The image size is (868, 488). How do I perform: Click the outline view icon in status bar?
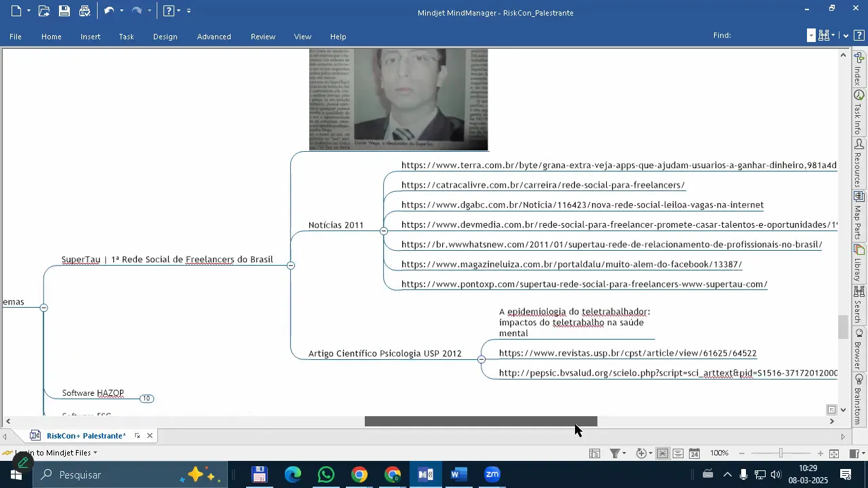(594, 453)
